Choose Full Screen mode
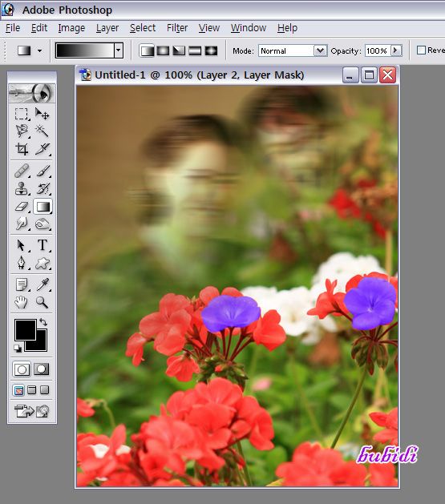 click(44, 390)
